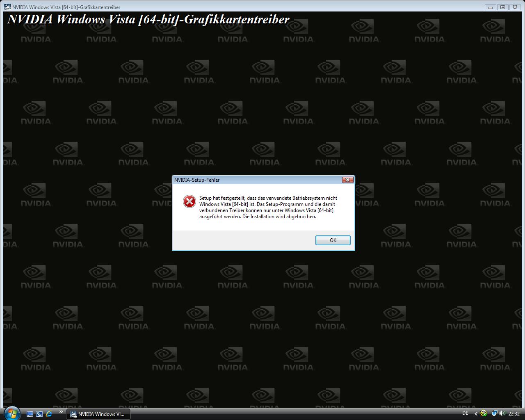This screenshot has width=525, height=420.
Task: Click the Show Desktop quick launch icon
Action: click(30, 414)
